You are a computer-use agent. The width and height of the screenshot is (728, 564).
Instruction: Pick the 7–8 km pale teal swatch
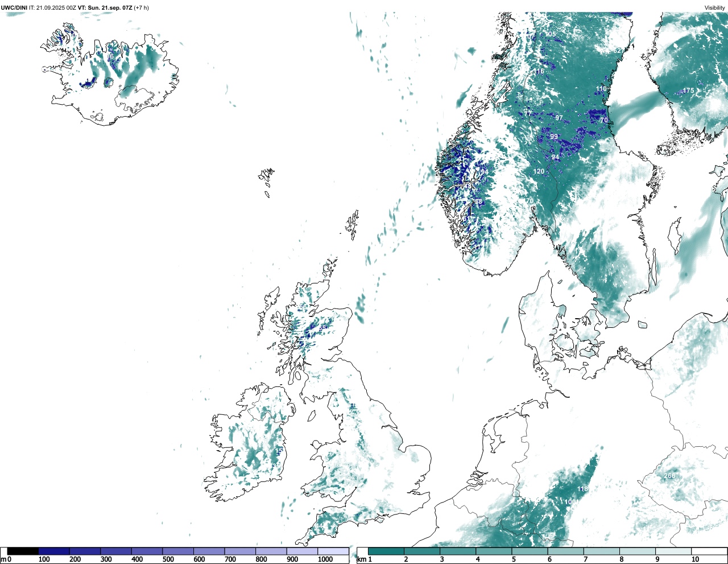coord(601,551)
